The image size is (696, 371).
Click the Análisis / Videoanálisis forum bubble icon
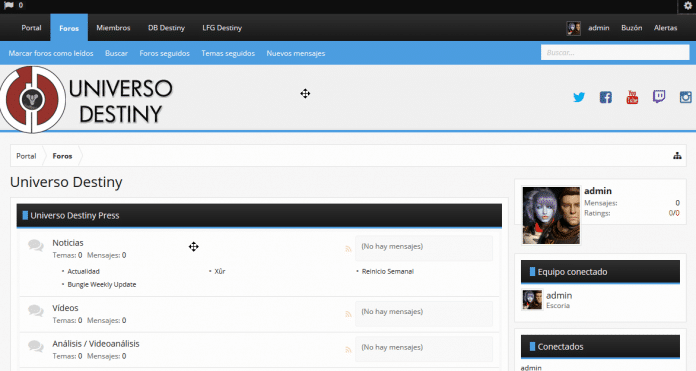tap(36, 346)
